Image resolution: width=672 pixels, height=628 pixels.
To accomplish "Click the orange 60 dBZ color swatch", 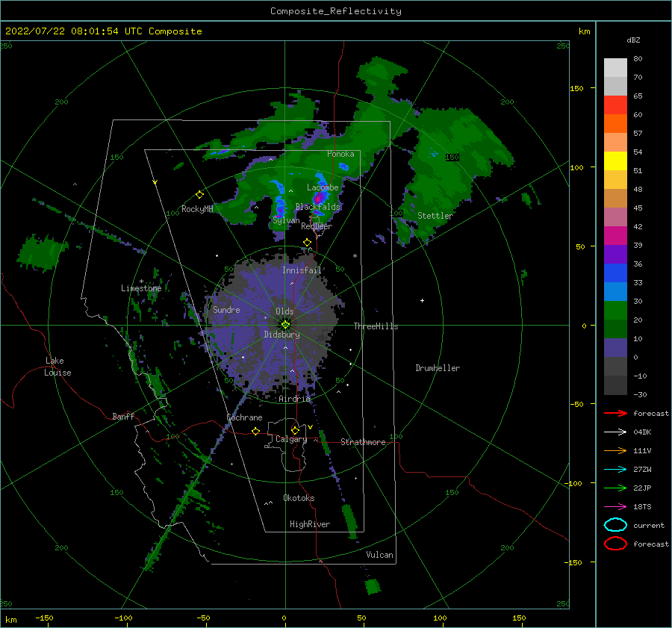I will pos(615,123).
